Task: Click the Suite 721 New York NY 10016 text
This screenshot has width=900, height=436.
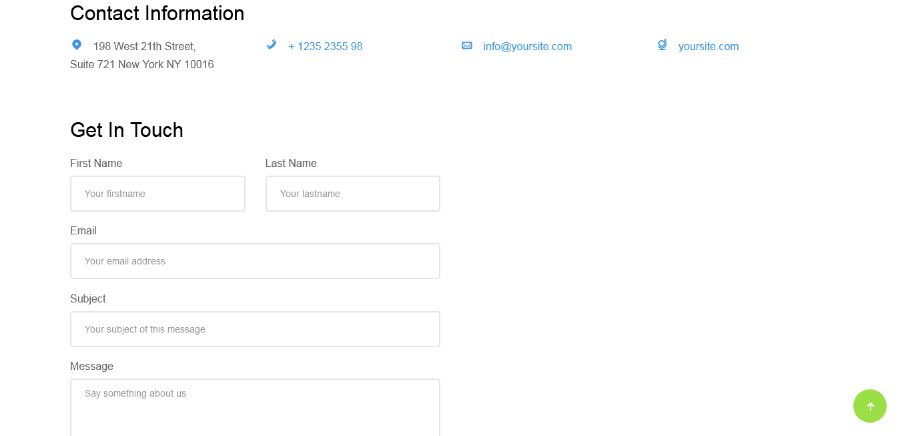Action: [x=142, y=64]
